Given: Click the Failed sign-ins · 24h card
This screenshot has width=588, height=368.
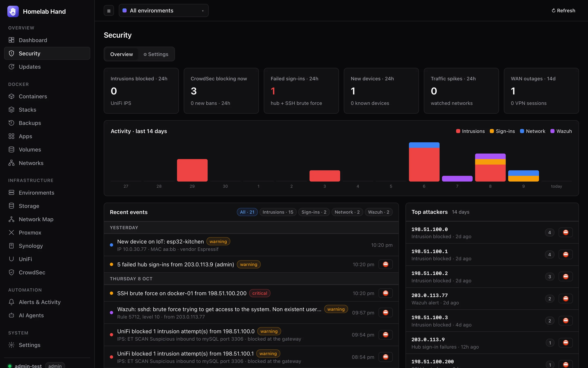Looking at the screenshot, I should (301, 91).
